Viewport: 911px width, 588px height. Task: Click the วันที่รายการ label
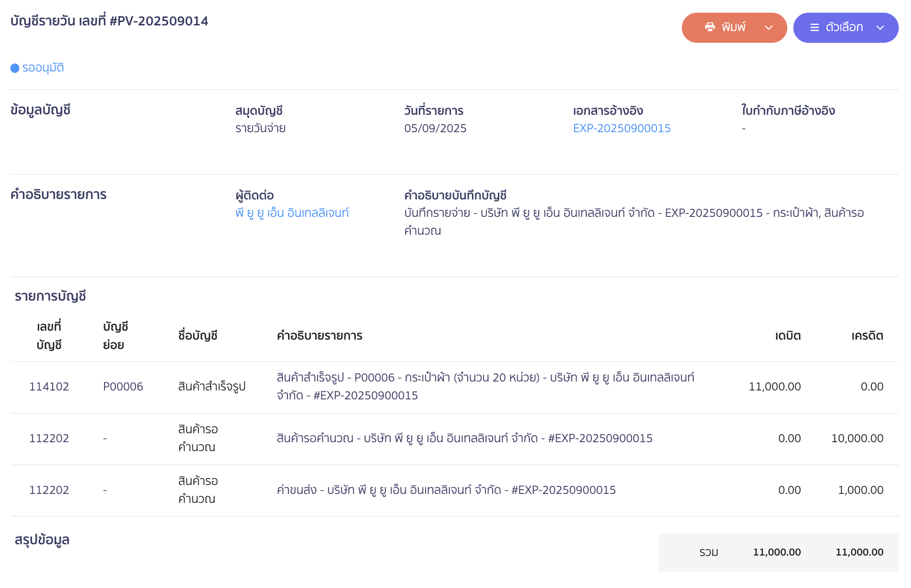tap(434, 111)
